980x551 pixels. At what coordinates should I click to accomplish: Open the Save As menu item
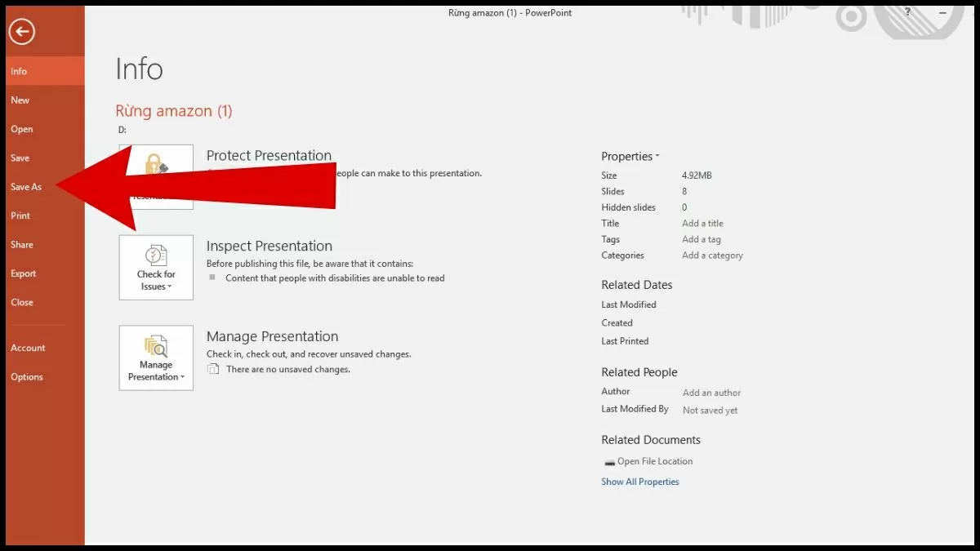click(x=26, y=187)
